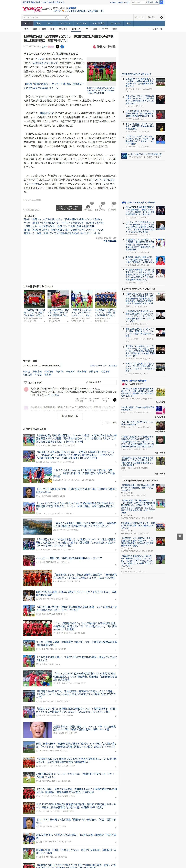Click the ログイン link
This screenshot has height=868, width=186.
coord(57,11)
